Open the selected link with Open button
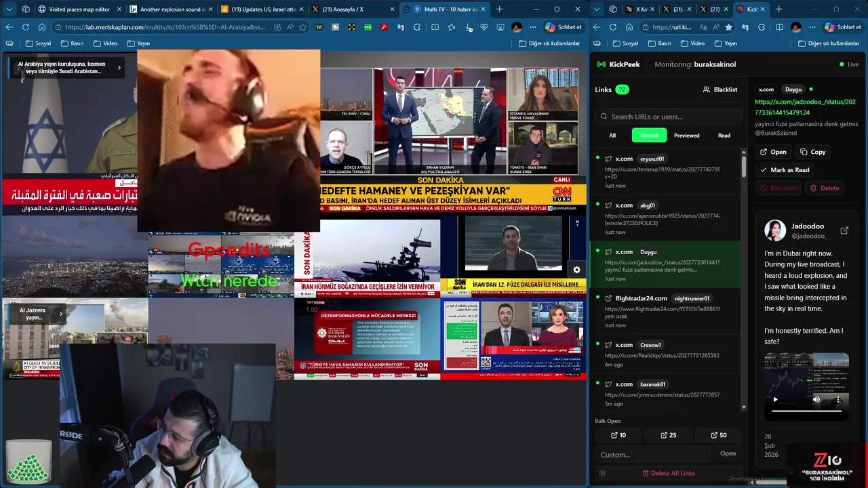The width and height of the screenshot is (868, 488). [773, 152]
